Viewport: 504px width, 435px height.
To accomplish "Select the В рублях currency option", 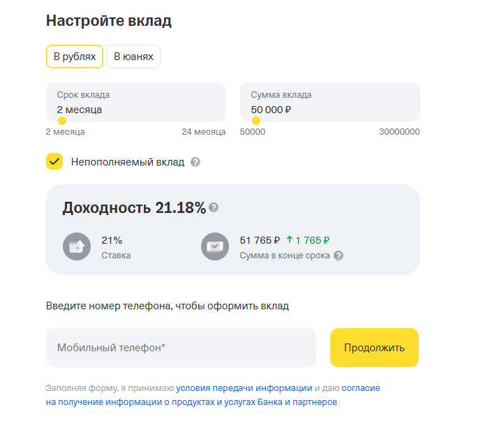I will 75,57.
